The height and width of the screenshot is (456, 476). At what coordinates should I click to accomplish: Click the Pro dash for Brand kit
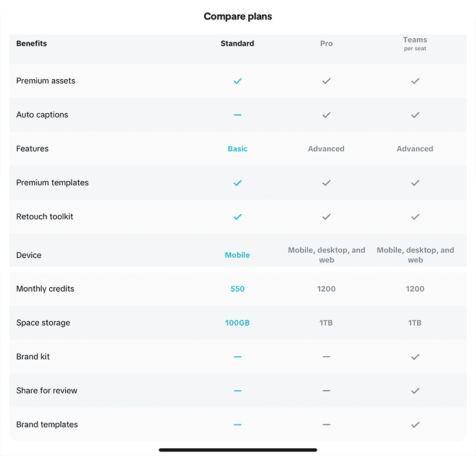tap(326, 356)
